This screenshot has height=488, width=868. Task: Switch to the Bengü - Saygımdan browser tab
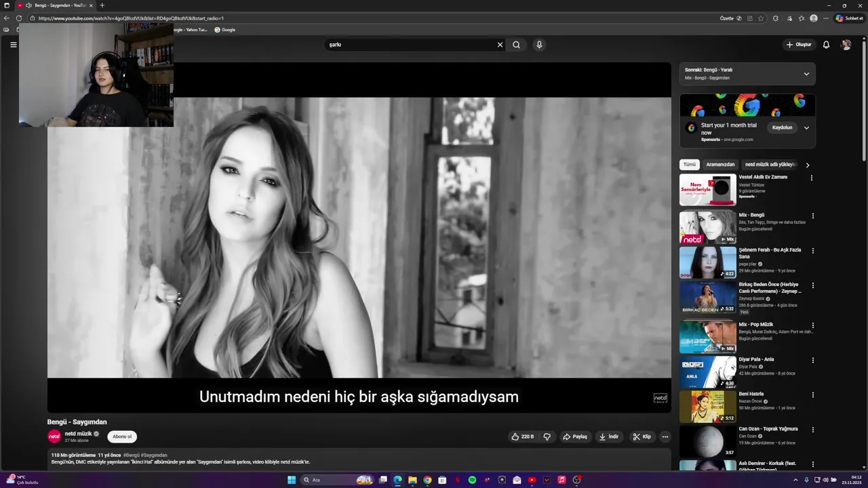[56, 5]
